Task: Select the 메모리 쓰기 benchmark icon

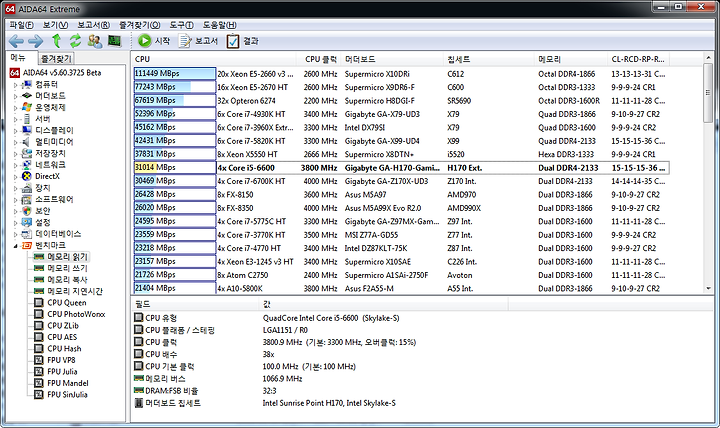Action: point(39,268)
